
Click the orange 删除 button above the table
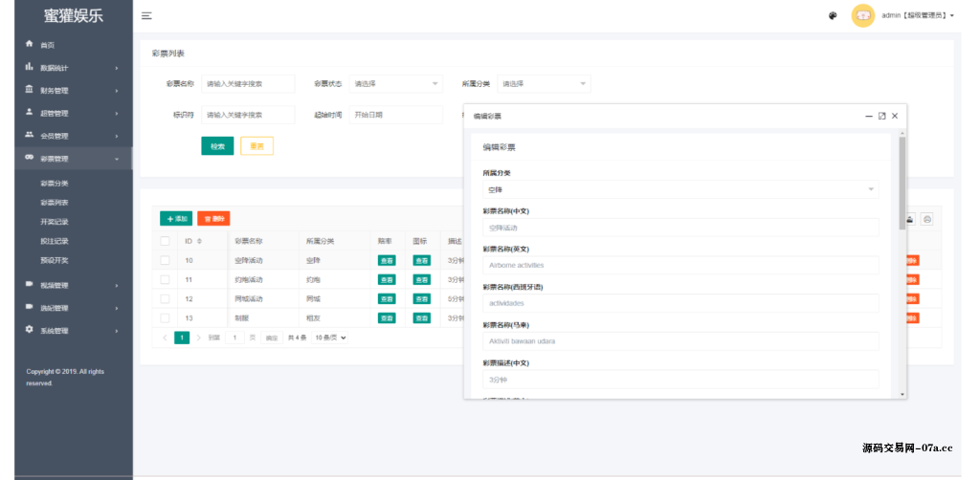pyautogui.click(x=213, y=218)
